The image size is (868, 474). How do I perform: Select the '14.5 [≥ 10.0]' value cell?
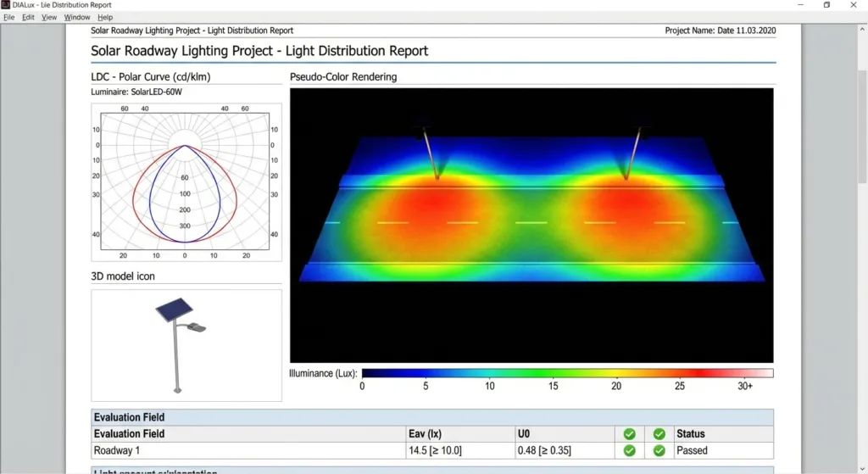tap(460, 451)
